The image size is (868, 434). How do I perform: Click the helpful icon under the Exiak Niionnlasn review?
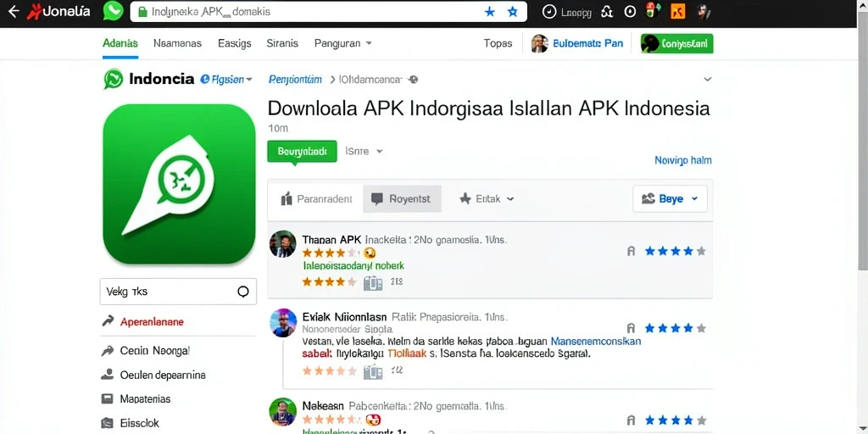pos(373,371)
